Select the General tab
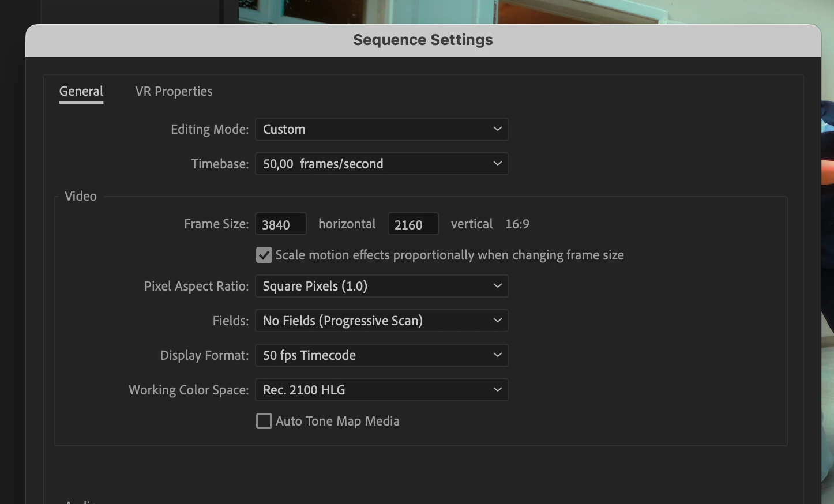 pos(81,91)
